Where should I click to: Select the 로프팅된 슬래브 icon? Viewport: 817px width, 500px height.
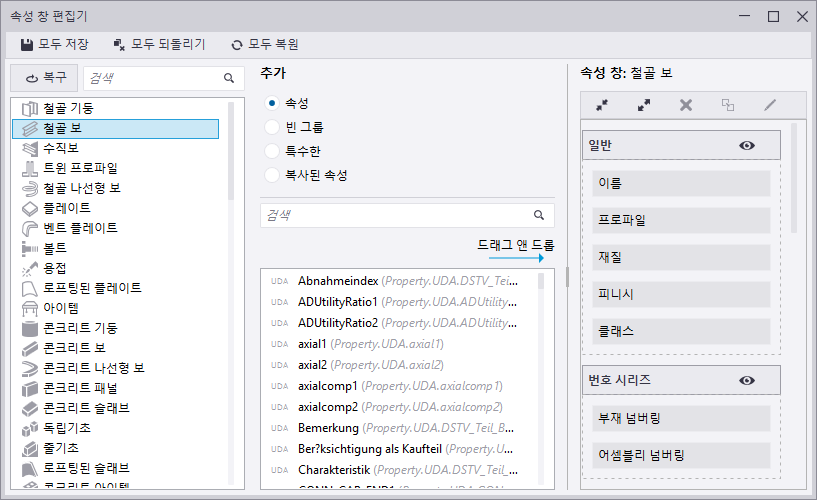[30, 468]
